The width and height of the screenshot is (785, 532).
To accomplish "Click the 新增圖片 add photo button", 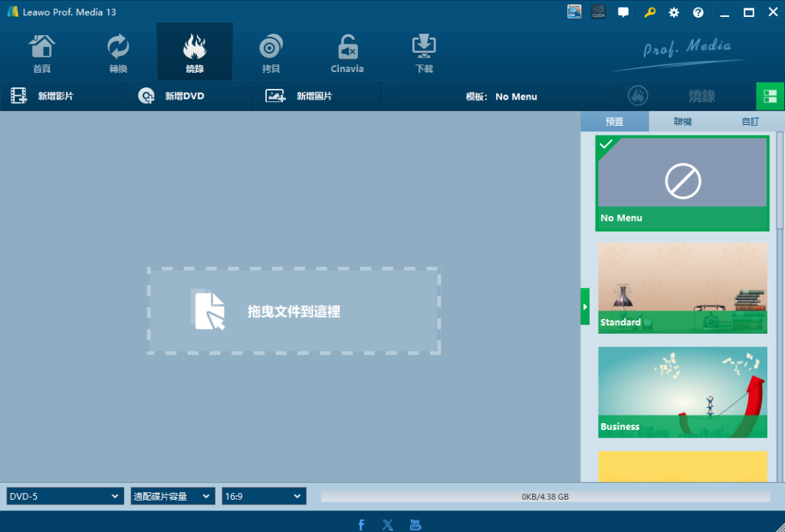I will point(318,96).
